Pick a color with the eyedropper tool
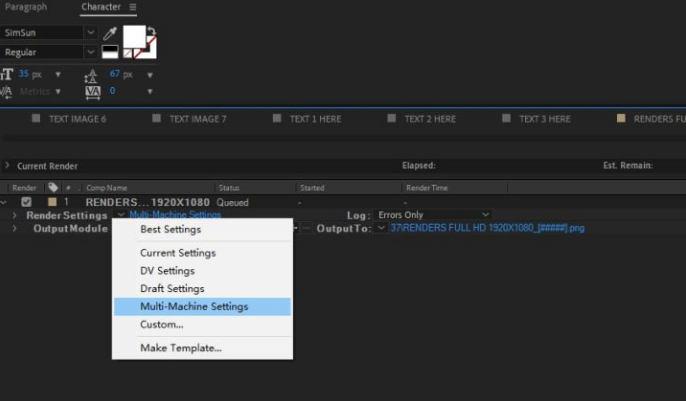The width and height of the screenshot is (686, 401). coord(107,34)
